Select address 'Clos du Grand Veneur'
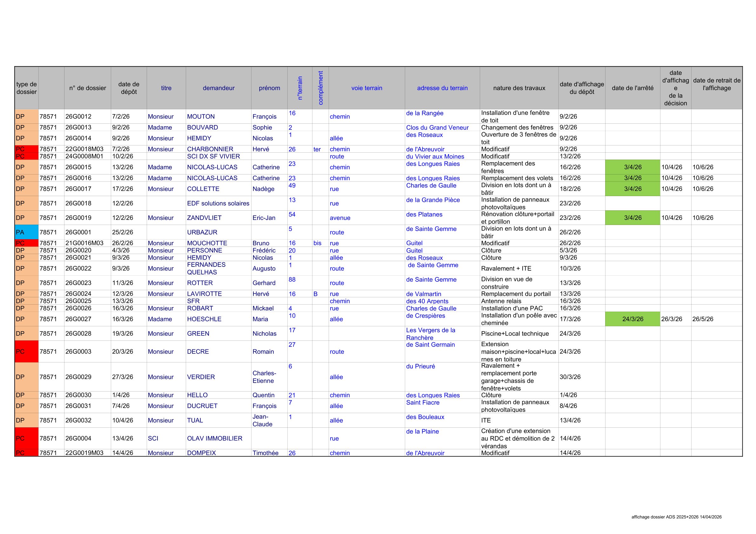The image size is (756, 534). [437, 127]
